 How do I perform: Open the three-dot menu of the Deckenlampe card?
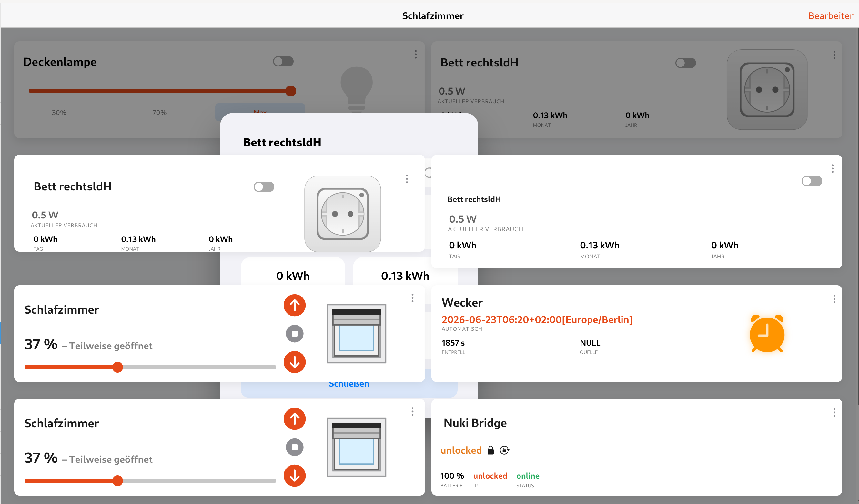tap(416, 54)
